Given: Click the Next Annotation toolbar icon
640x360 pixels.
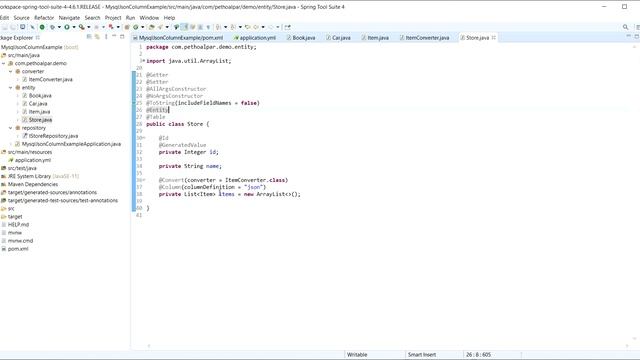Looking at the screenshot, I should tap(218, 27).
